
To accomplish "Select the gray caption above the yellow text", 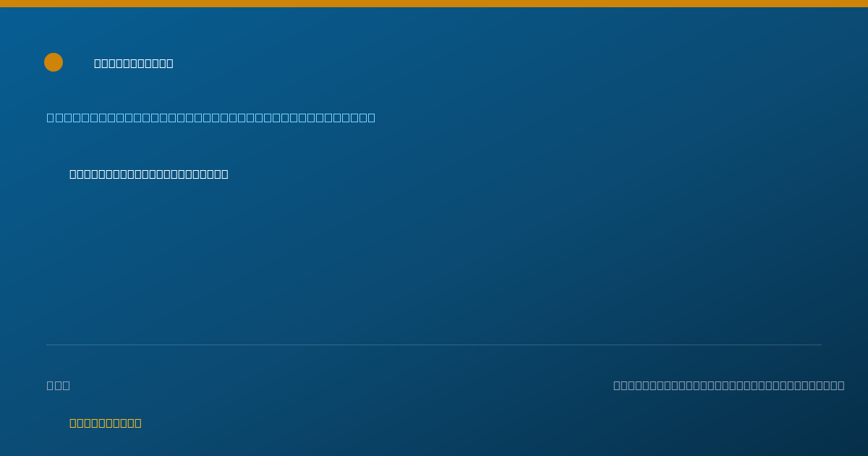I will click(59, 385).
